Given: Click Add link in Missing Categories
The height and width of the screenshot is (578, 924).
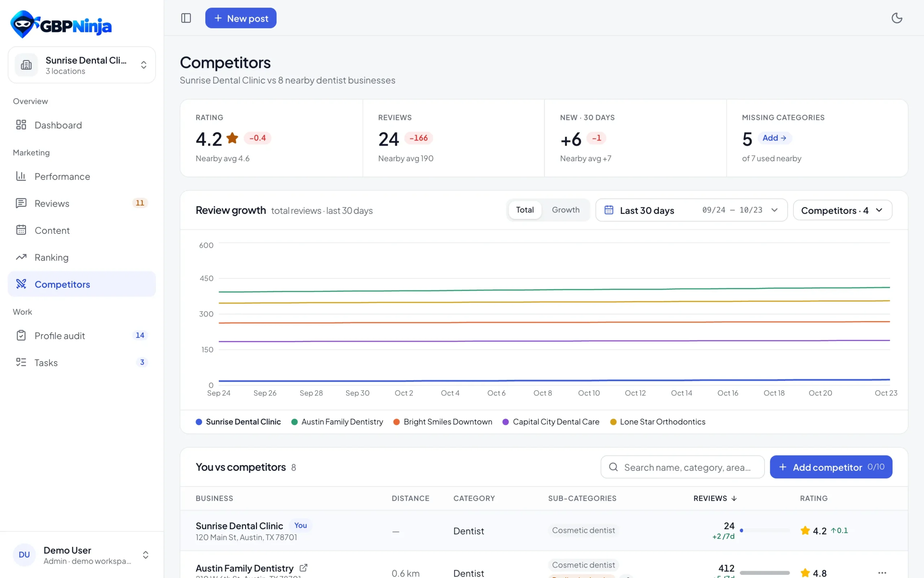Looking at the screenshot, I should coord(774,138).
